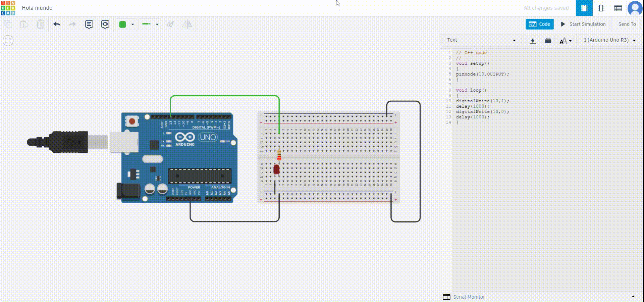Image resolution: width=644 pixels, height=302 pixels.
Task: Select the red LED on breadboard
Action: coord(276,169)
